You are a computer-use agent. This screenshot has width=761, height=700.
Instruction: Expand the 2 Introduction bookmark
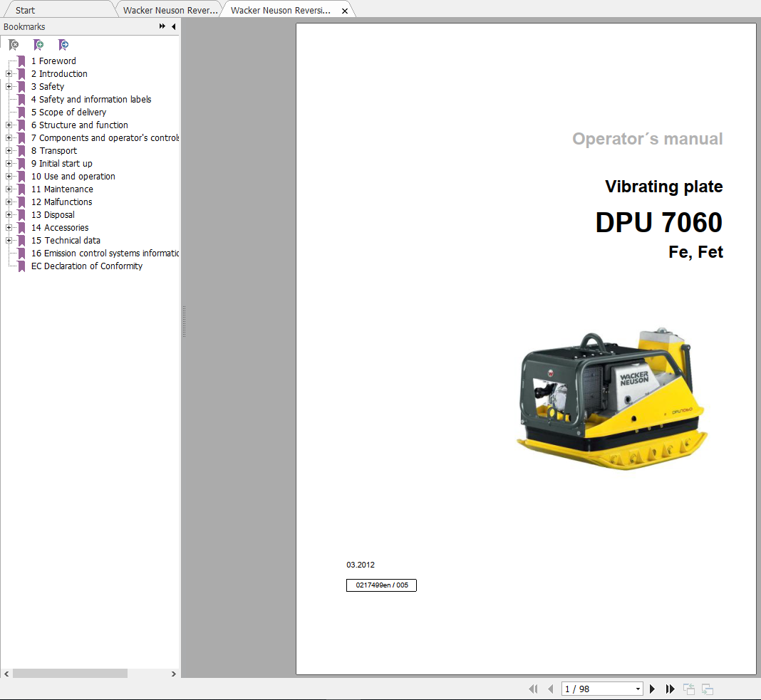(x=9, y=74)
